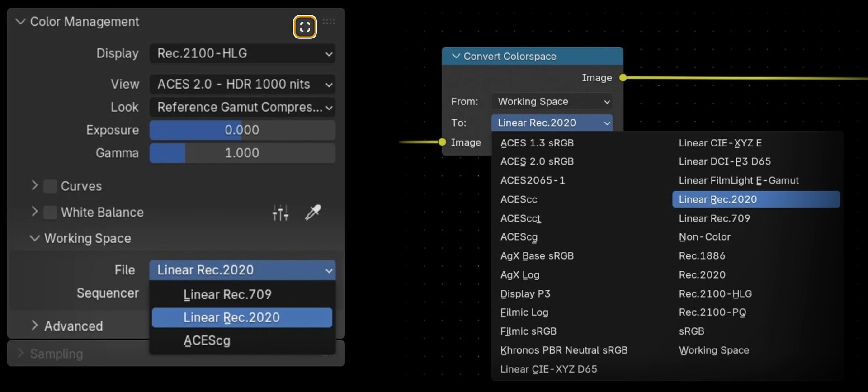
Task: Click the Color Management panel drag grip
Action: (x=329, y=22)
